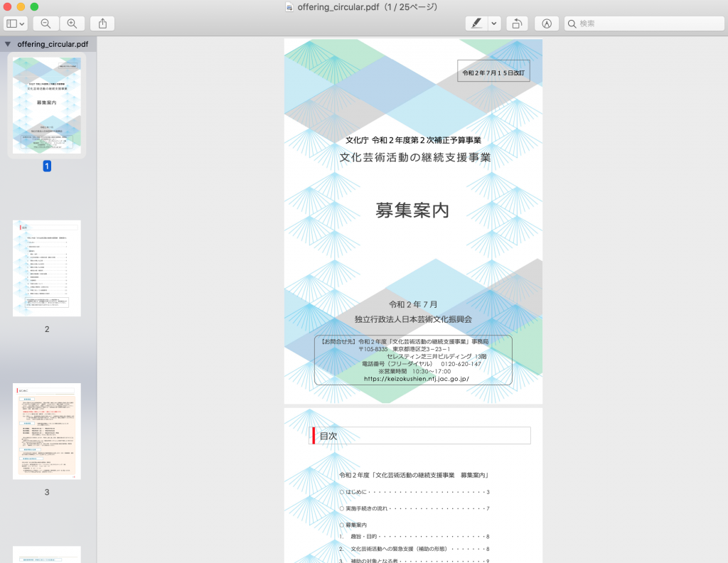Click the 【お問合せ先】 contact line
Screen dimensions: 728x563
(x=404, y=342)
